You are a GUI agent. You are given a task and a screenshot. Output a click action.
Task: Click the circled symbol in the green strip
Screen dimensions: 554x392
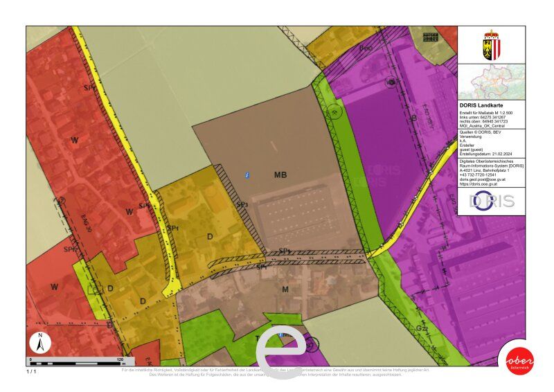point(335,112)
